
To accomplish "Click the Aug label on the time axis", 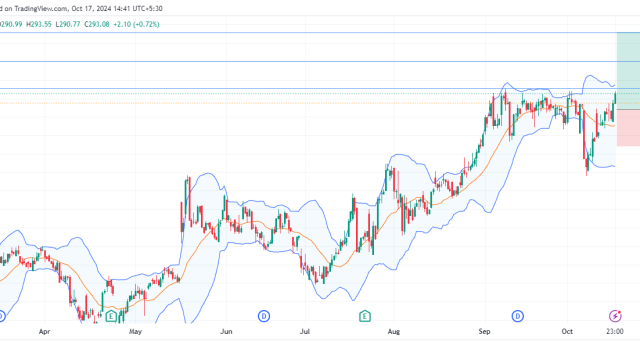I will pyautogui.click(x=393, y=331).
